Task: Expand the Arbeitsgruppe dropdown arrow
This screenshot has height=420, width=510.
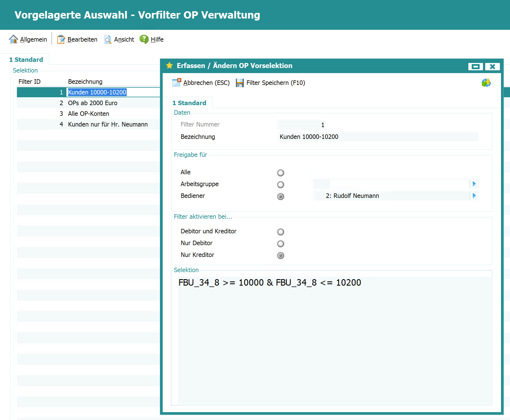Action: tap(474, 184)
